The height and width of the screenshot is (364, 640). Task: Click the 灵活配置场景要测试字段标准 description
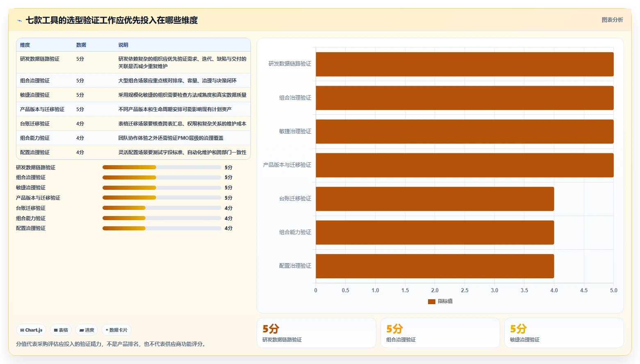tap(182, 152)
